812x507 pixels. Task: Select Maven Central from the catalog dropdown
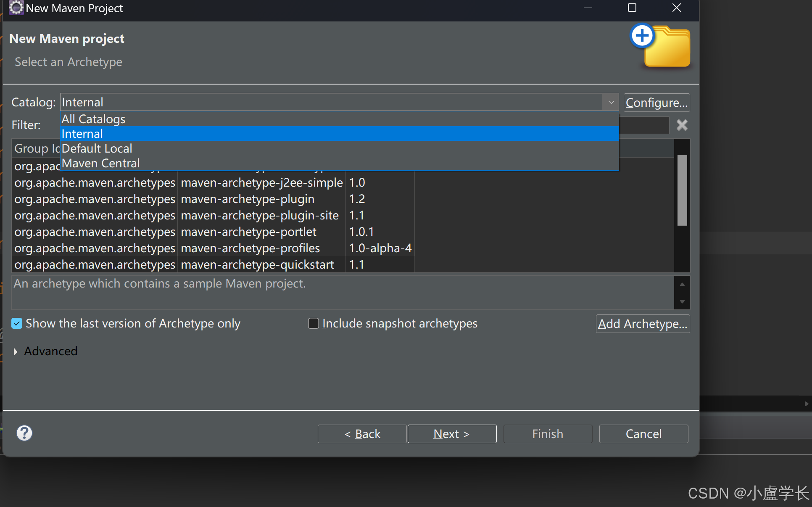pos(100,163)
